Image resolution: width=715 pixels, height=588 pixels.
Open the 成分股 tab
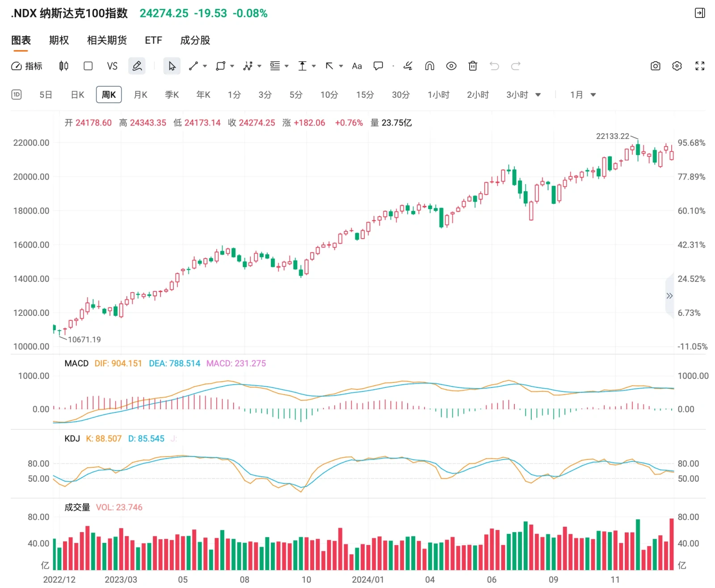[x=195, y=40]
